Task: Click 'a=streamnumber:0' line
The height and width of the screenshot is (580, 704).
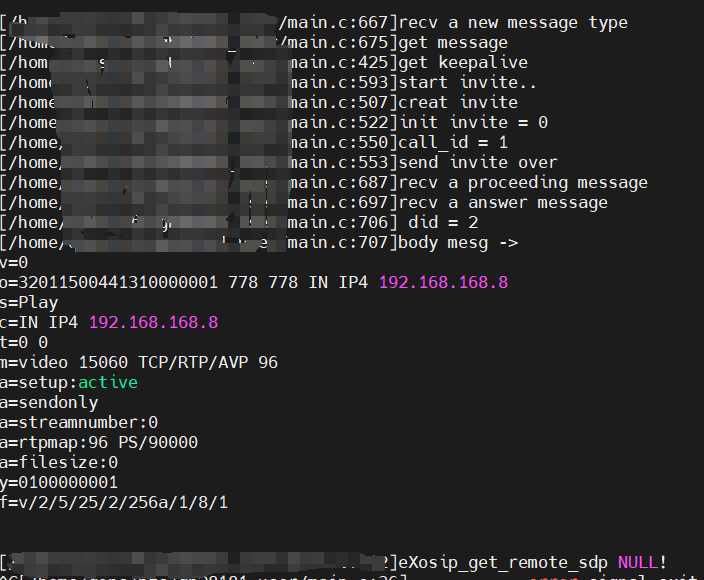Action: click(79, 422)
